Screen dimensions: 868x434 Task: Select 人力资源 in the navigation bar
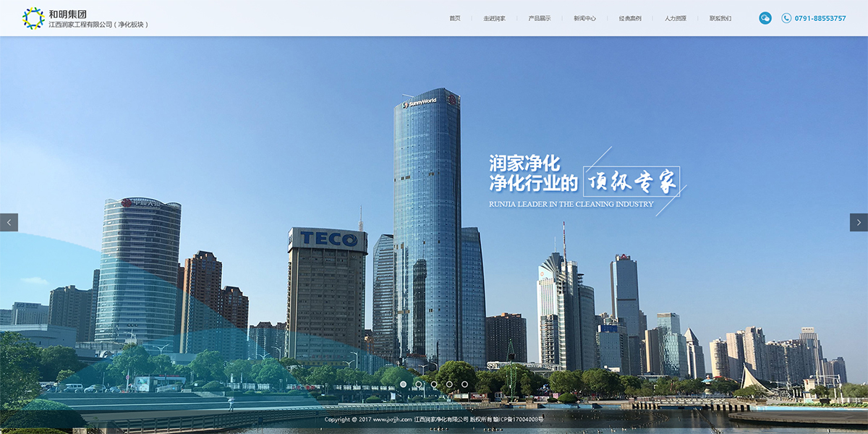675,19
